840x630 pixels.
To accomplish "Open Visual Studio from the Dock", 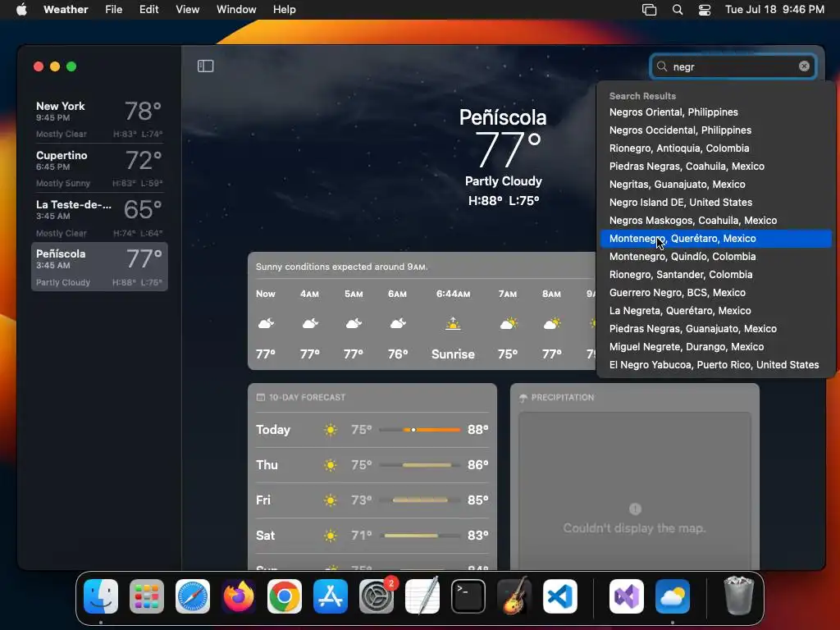I will pos(627,596).
